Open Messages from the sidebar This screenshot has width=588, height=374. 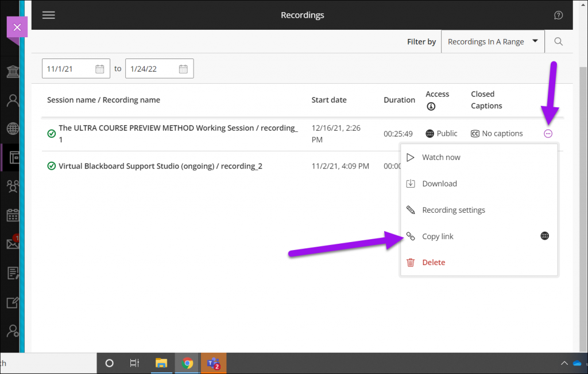point(13,243)
